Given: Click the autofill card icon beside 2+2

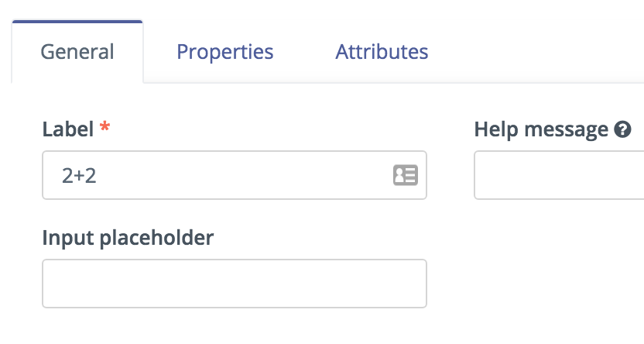Looking at the screenshot, I should click(x=406, y=175).
